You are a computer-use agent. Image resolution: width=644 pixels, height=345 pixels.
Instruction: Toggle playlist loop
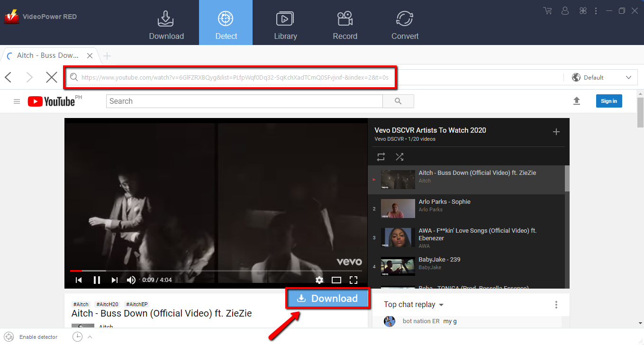click(x=381, y=157)
